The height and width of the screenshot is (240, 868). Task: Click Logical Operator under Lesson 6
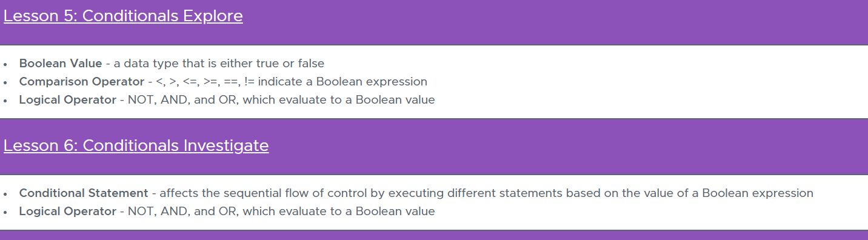(68, 211)
